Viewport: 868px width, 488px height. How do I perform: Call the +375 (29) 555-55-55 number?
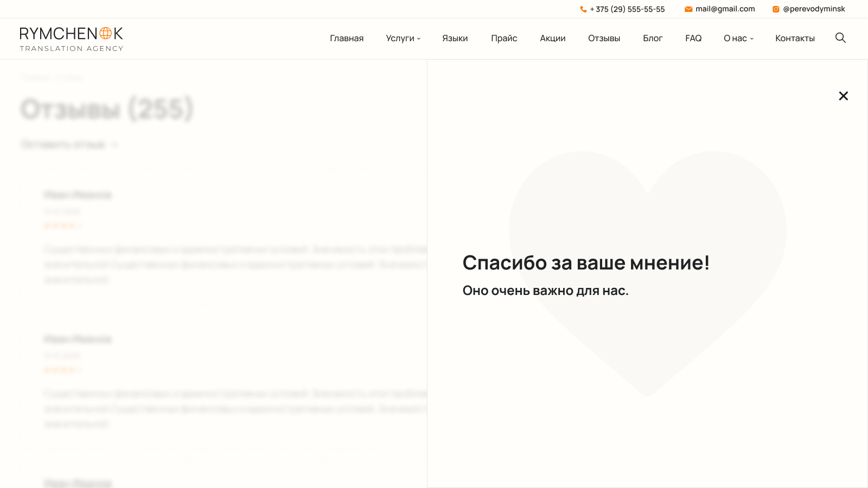pyautogui.click(x=627, y=9)
